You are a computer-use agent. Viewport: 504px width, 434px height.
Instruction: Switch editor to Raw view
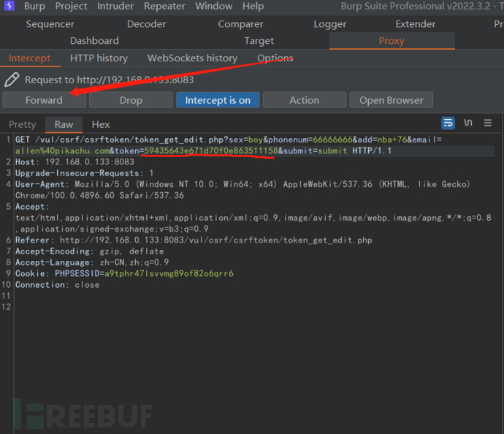tap(64, 124)
